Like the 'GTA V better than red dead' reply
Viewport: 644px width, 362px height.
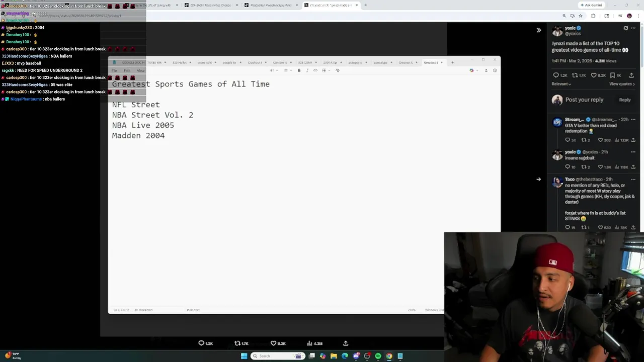[x=600, y=140]
